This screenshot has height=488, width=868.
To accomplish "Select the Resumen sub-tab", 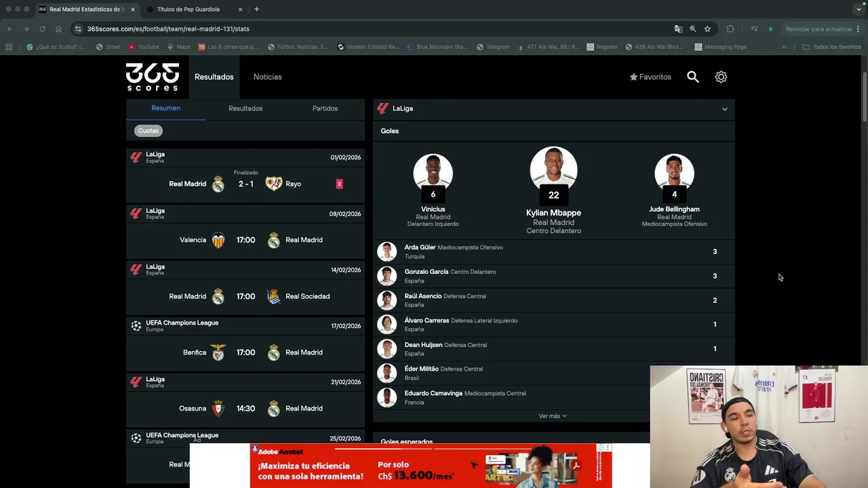I will pyautogui.click(x=165, y=108).
